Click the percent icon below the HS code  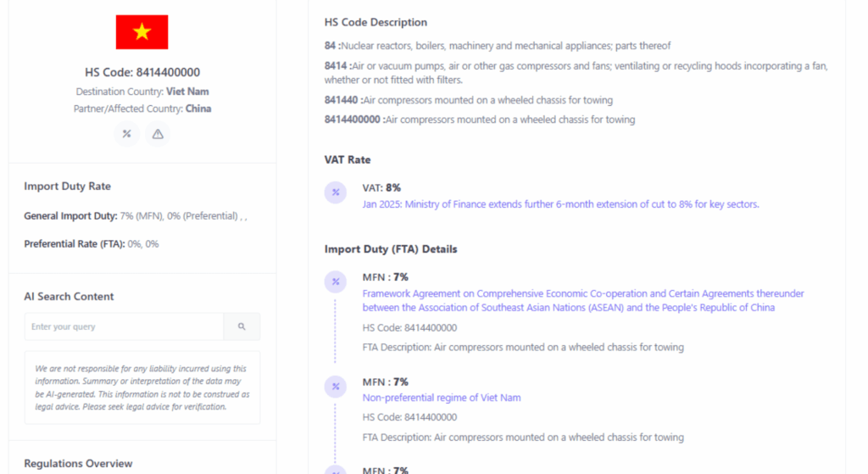point(126,134)
